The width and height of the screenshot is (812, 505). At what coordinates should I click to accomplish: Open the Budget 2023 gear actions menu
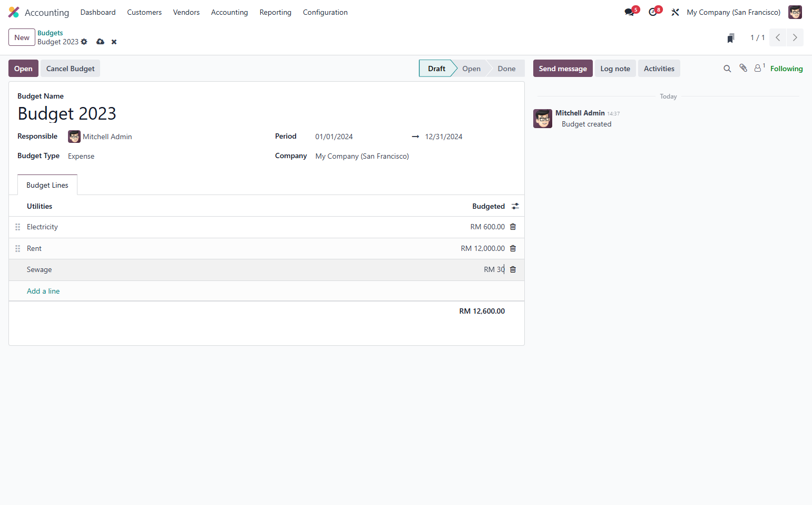coord(84,42)
